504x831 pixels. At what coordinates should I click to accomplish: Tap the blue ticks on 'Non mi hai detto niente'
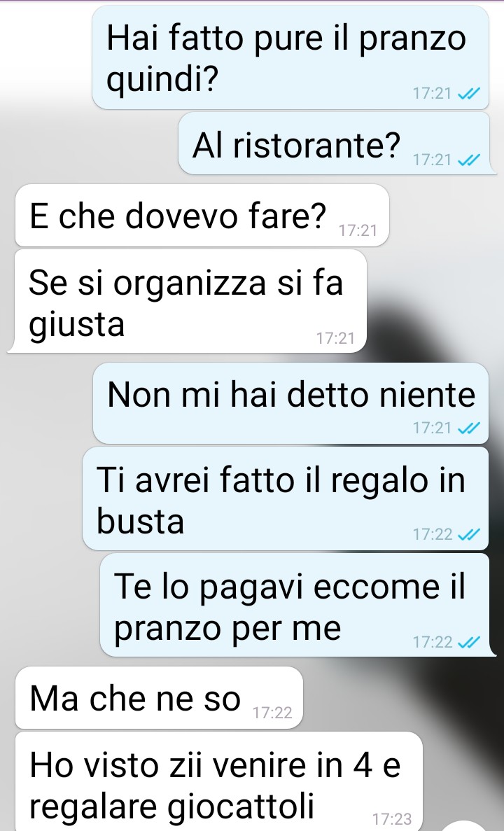point(468,428)
